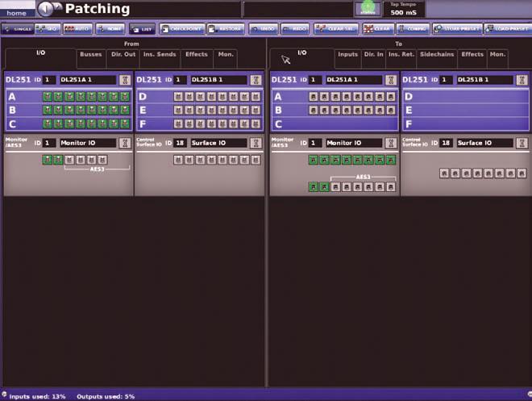Viewport: 532px width, 401px height.
Task: Click the From DL251A 1 name field
Action: (88, 80)
